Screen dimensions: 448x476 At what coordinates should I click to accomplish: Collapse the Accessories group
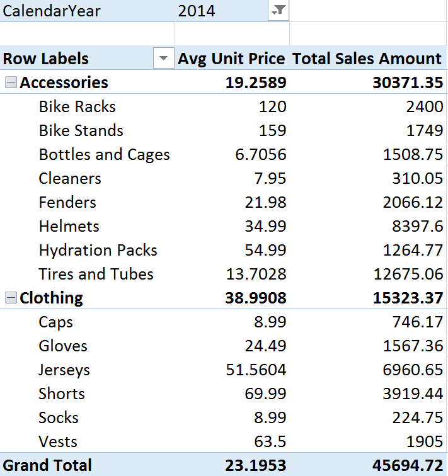11,83
